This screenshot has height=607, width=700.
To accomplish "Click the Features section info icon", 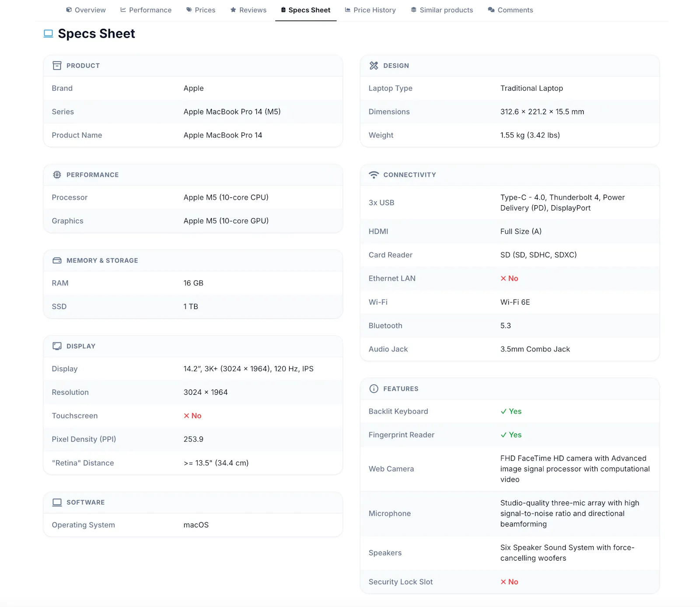I will (374, 389).
